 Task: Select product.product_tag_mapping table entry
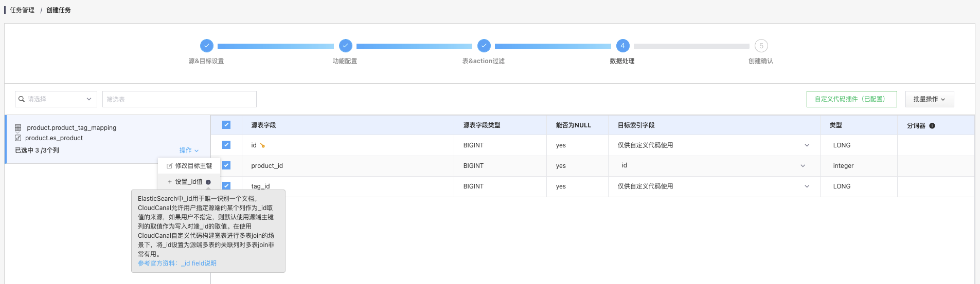pos(72,128)
